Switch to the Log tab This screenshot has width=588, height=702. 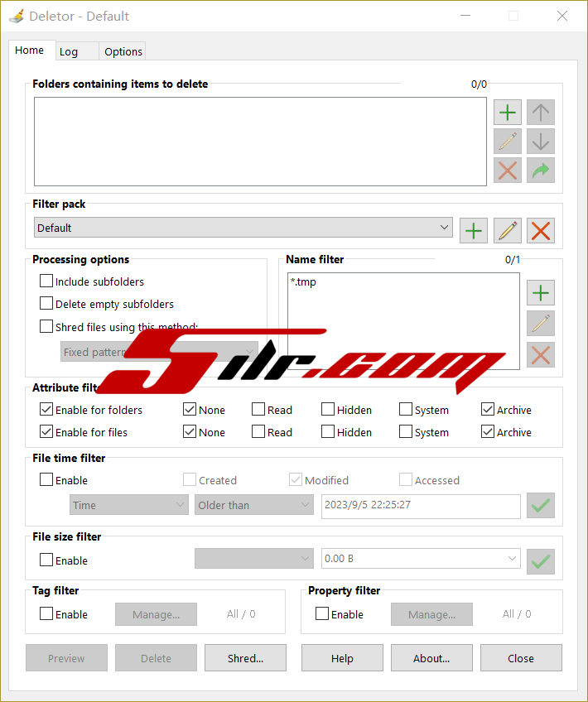(69, 51)
